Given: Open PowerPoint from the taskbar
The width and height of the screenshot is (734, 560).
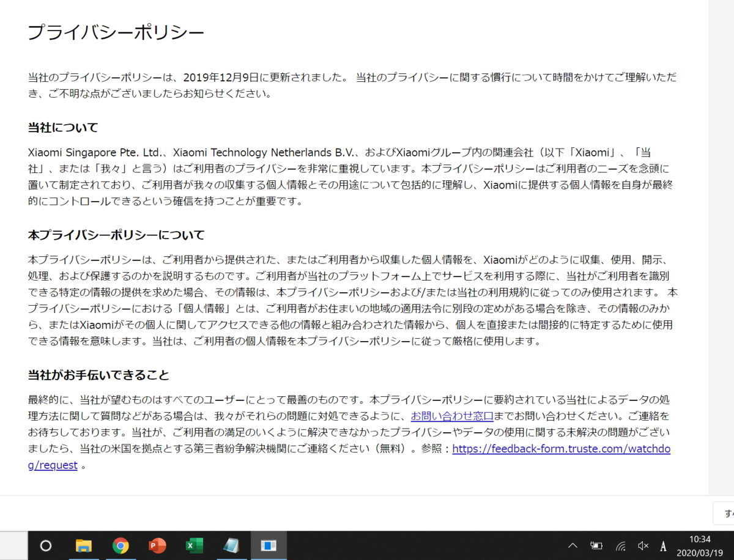Looking at the screenshot, I should point(157,545).
